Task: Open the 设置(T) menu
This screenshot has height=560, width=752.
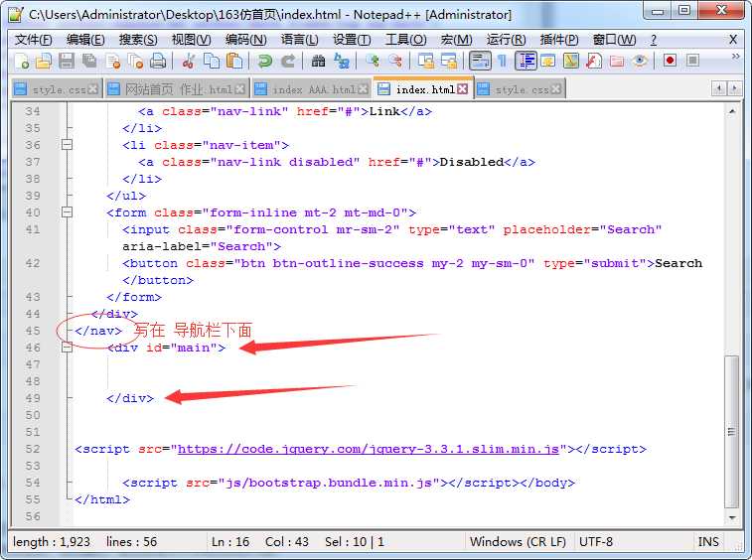Action: tap(352, 40)
